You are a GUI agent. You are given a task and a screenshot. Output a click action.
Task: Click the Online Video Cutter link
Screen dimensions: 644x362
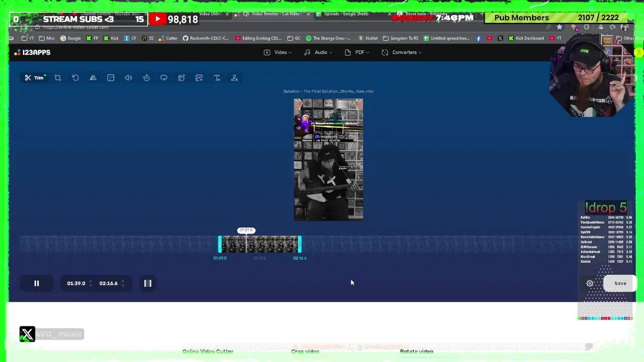[208, 351]
